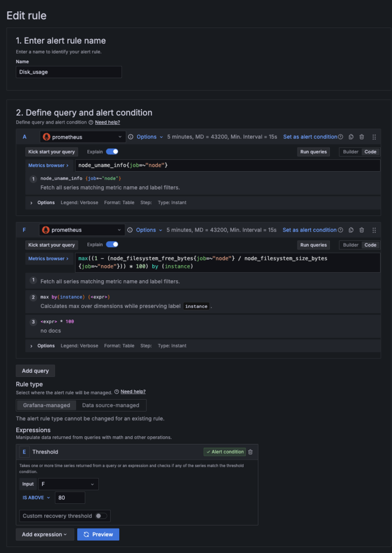Click the Preview button

(98, 535)
